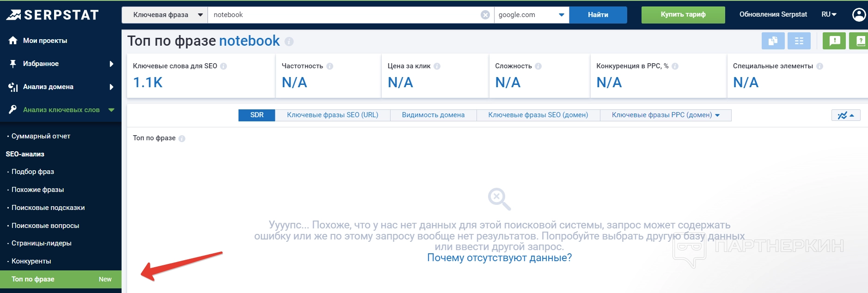Click the green feedback exclamation icon
Viewport: 868px width, 293px height.
pyautogui.click(x=834, y=41)
